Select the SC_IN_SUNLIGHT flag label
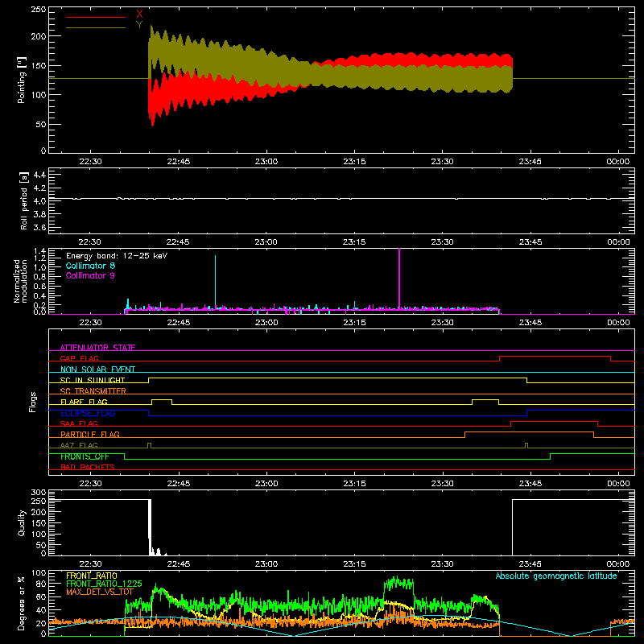Viewport: 644px width, 644px height. (x=93, y=380)
